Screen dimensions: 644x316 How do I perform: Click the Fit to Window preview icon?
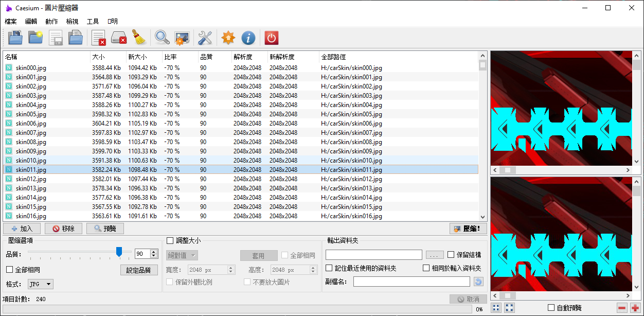click(496, 308)
